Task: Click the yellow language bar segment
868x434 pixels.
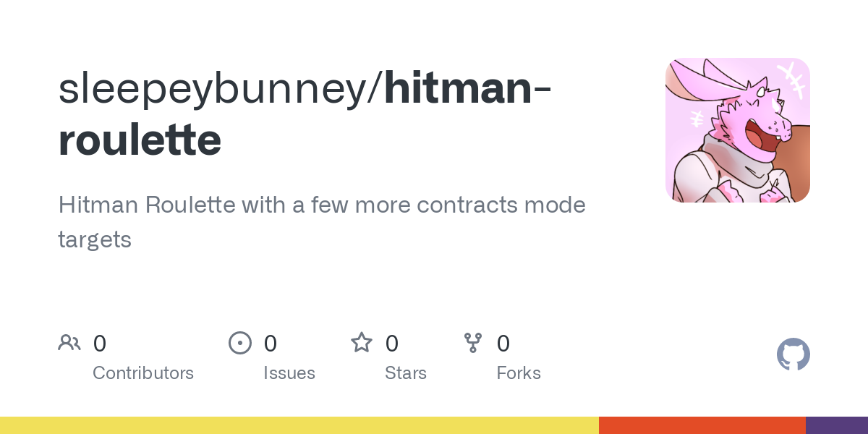Action: pyautogui.click(x=299, y=425)
